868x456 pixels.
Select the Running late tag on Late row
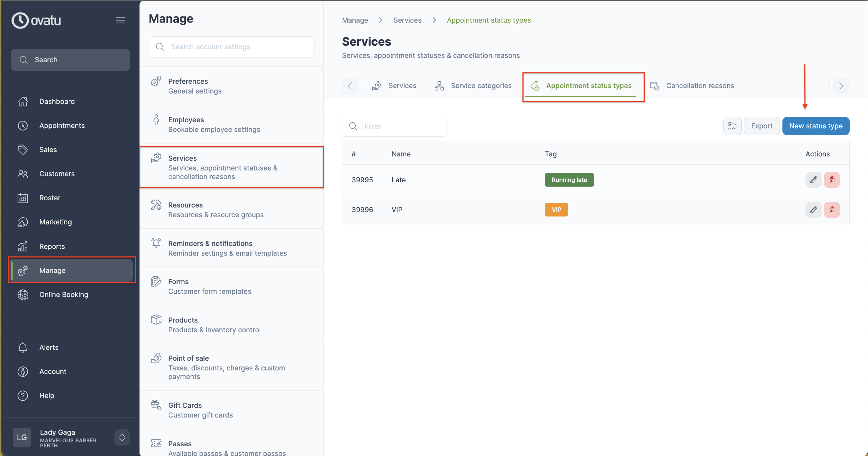click(x=568, y=180)
